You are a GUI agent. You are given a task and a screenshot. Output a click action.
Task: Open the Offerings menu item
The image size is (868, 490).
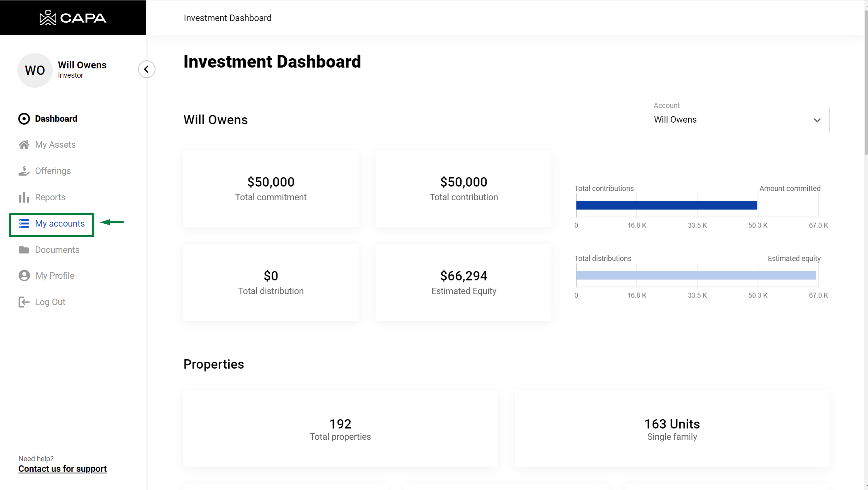[53, 171]
